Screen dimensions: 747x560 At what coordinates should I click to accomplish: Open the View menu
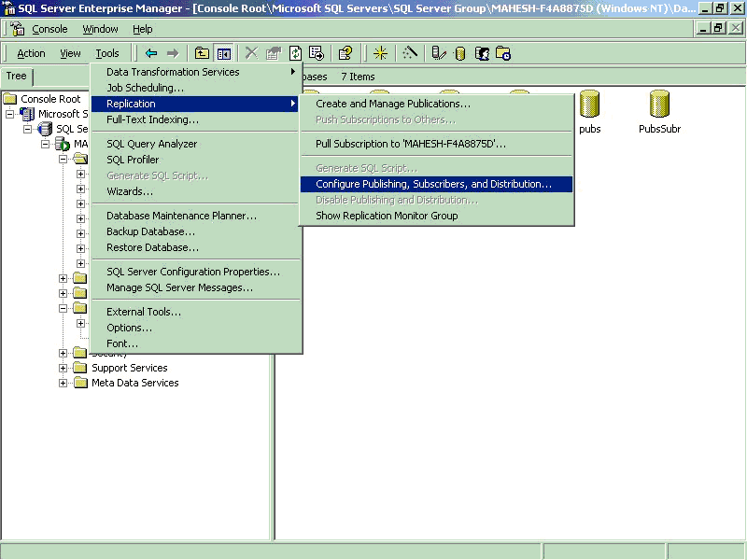pyautogui.click(x=70, y=53)
